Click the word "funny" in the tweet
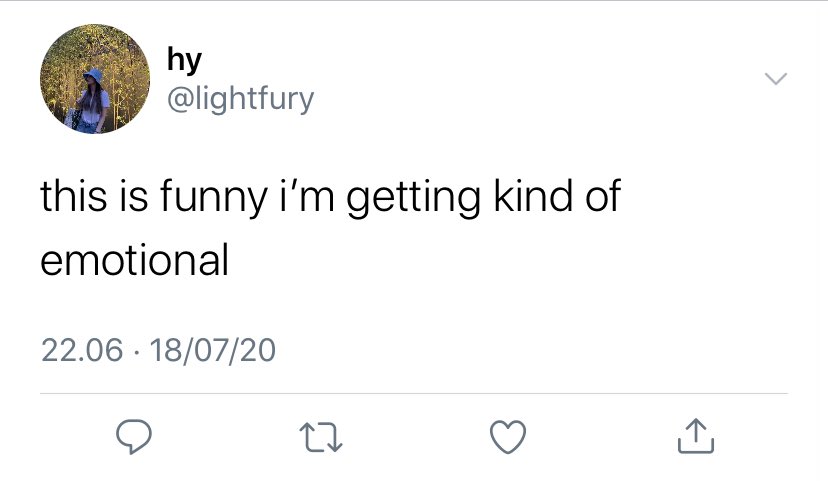The image size is (828, 481). click(213, 196)
